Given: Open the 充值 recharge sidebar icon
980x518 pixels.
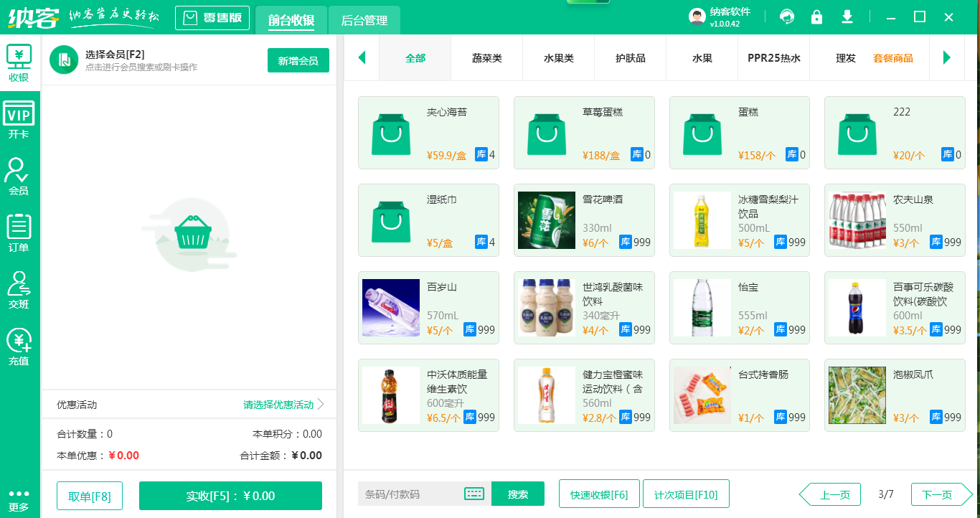Looking at the screenshot, I should click(19, 347).
